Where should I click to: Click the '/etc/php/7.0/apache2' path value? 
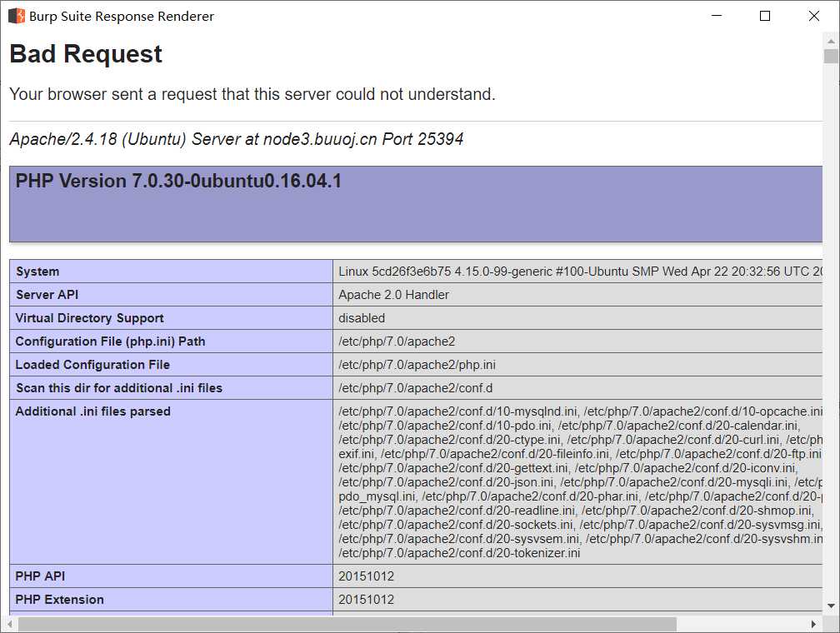(x=397, y=341)
